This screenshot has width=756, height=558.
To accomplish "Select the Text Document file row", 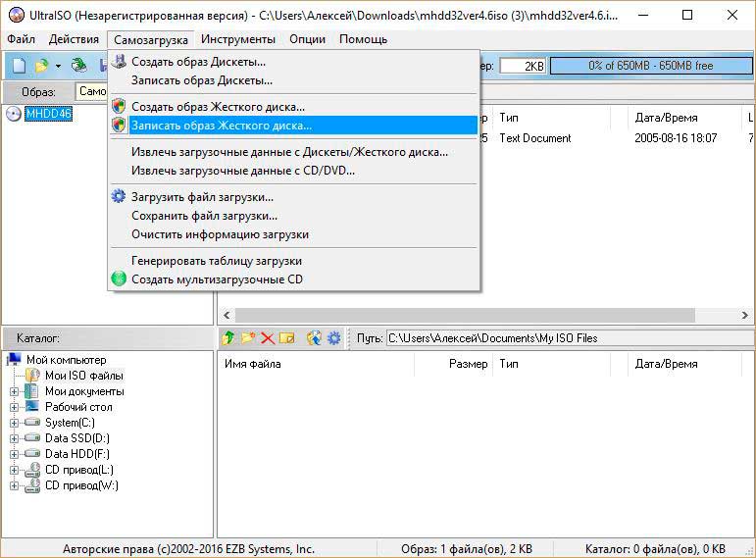I will pos(534,138).
